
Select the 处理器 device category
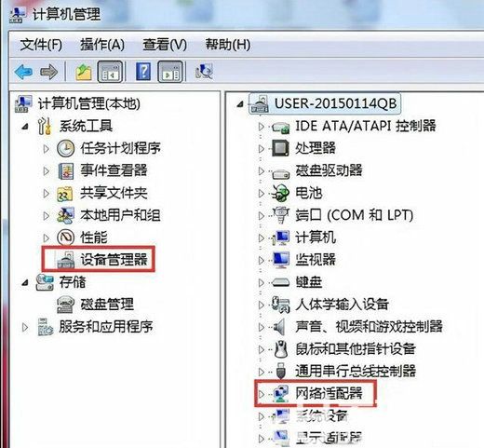(316, 148)
